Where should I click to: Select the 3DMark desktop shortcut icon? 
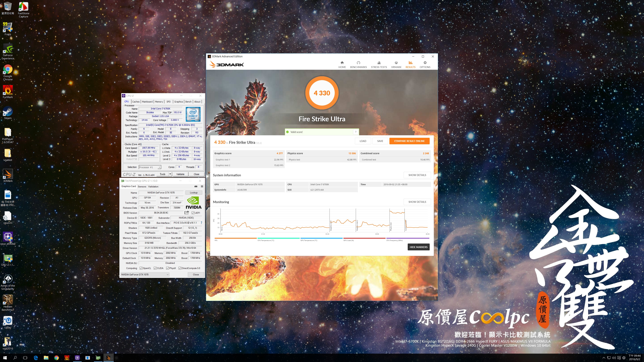coord(8,176)
